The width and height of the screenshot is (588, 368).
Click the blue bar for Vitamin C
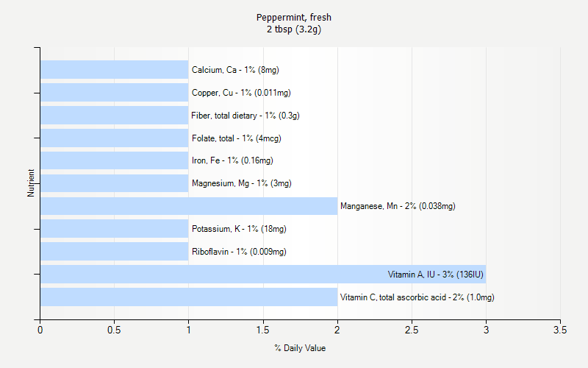[x=189, y=297]
